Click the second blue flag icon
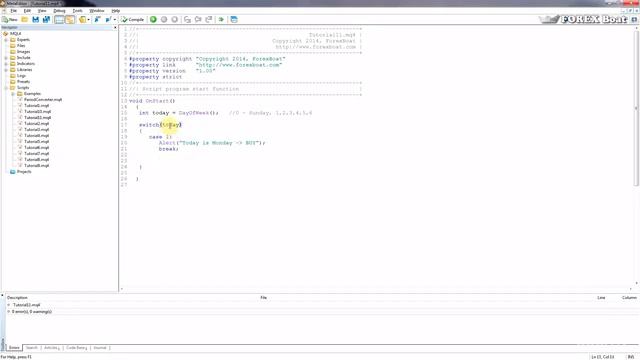This screenshot has height=360, width=640. tap(108, 20)
